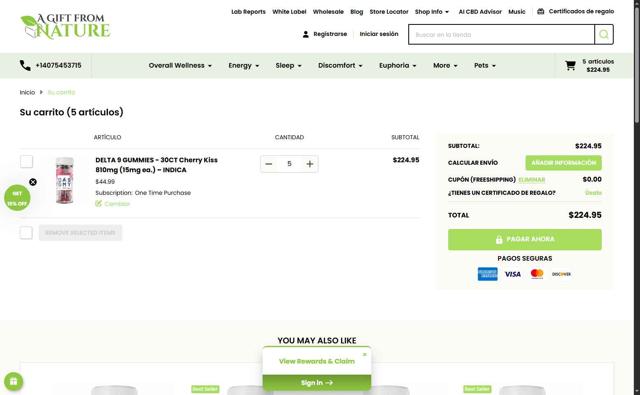Click the user icon next to Registrarse

[305, 34]
